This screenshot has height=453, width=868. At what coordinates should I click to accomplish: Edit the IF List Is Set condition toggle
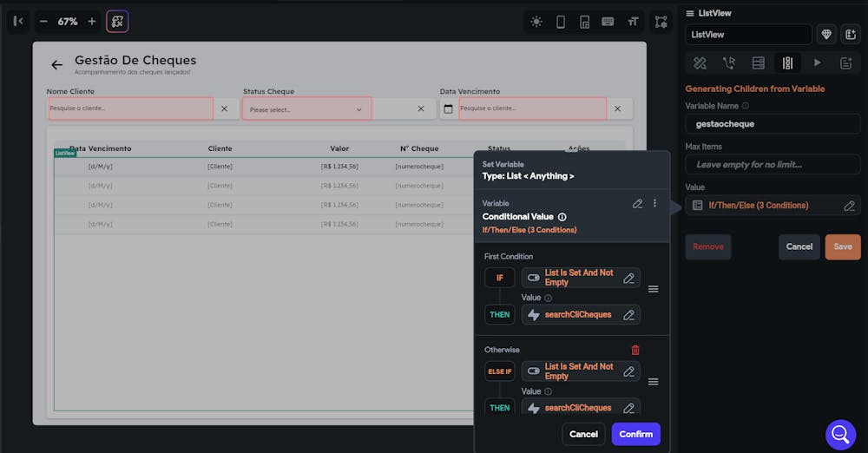tap(581, 278)
